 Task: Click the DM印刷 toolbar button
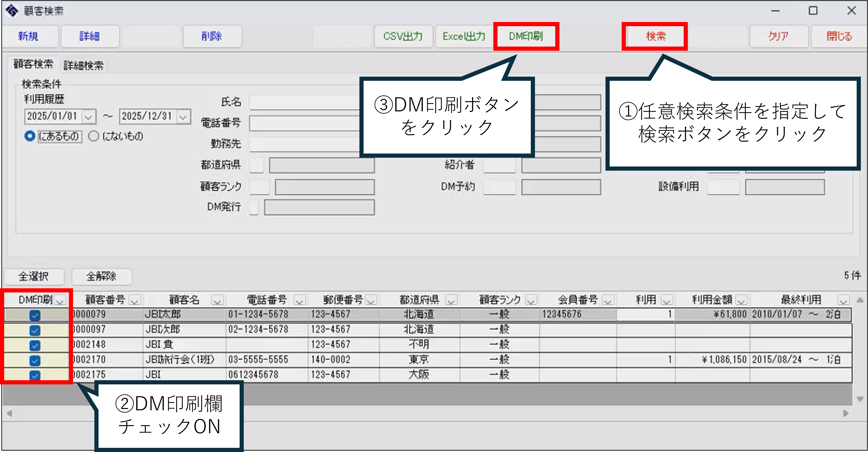point(526,36)
